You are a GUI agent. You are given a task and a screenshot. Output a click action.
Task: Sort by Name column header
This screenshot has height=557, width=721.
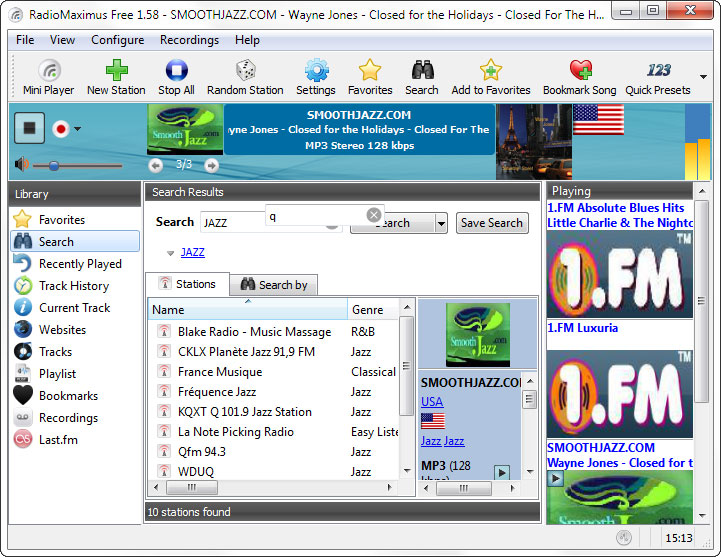pyautogui.click(x=248, y=309)
